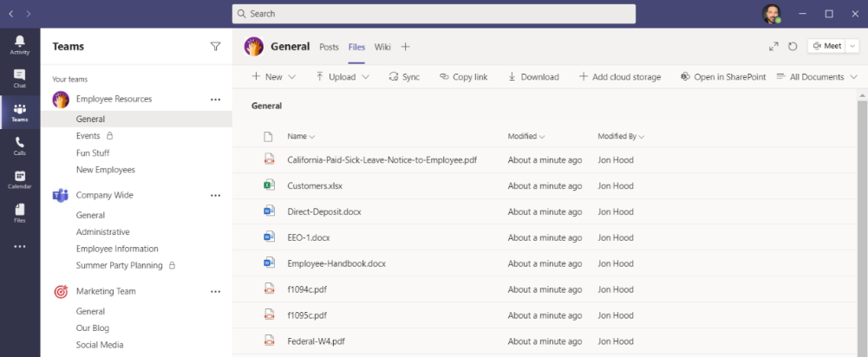Select the Teams icon in the rail
868x357 pixels.
point(20,113)
